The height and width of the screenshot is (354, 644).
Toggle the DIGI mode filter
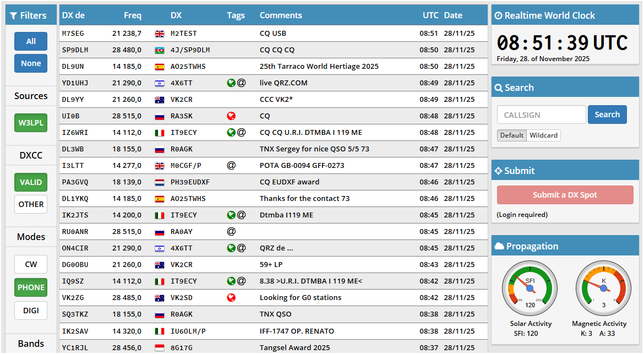tap(31, 311)
